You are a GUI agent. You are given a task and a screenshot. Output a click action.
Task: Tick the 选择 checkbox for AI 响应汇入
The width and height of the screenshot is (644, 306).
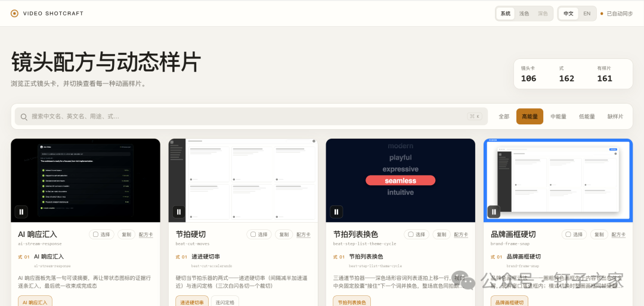(95, 235)
